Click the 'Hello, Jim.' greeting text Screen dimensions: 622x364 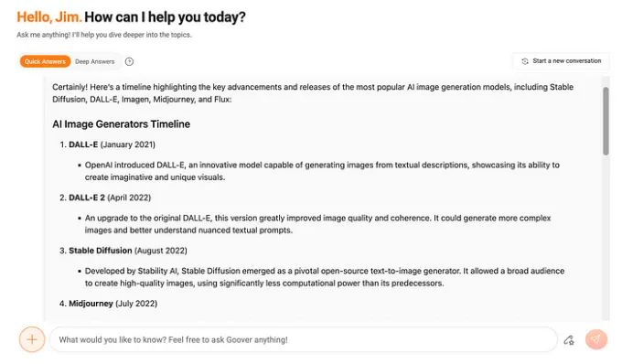[49, 17]
